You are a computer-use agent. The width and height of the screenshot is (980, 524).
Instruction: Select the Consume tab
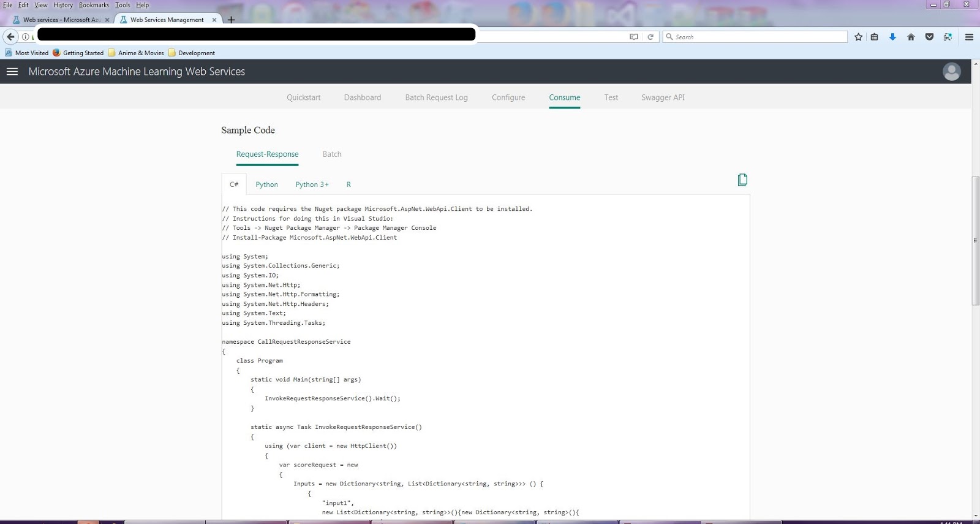click(565, 97)
